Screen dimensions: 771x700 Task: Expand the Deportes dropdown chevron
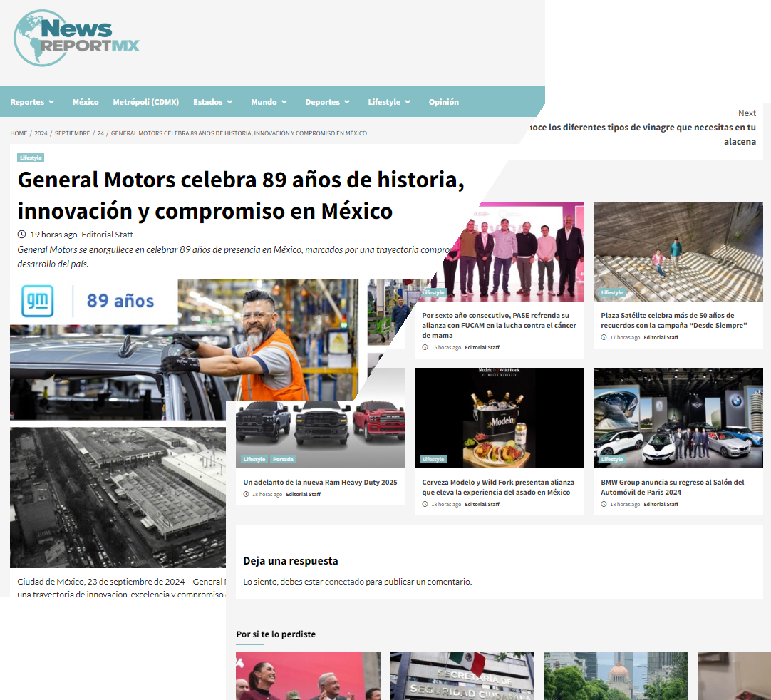coord(347,102)
